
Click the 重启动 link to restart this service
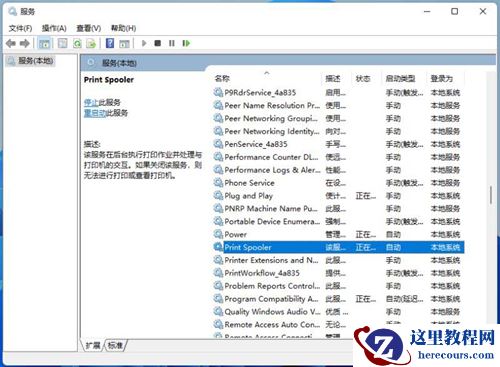click(95, 113)
